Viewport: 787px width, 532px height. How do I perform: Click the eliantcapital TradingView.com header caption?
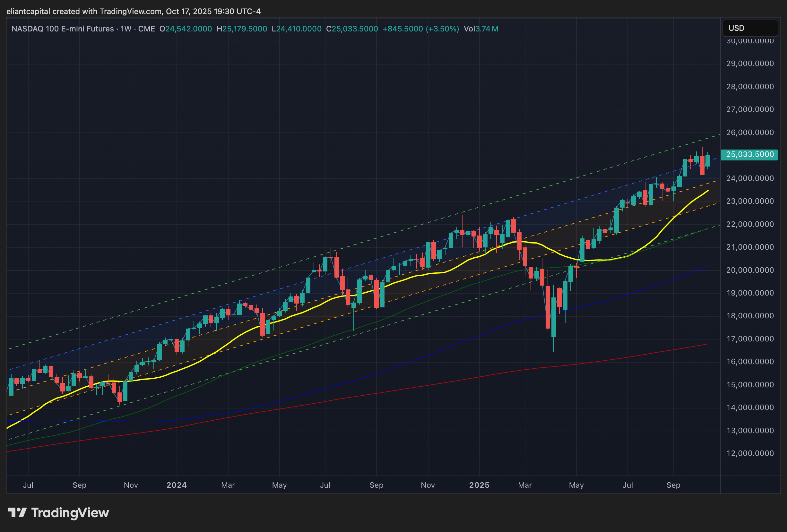coord(134,11)
